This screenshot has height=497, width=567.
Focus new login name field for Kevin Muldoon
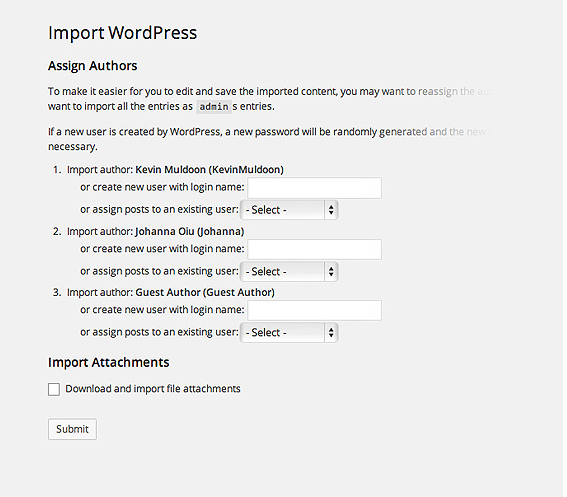point(314,188)
